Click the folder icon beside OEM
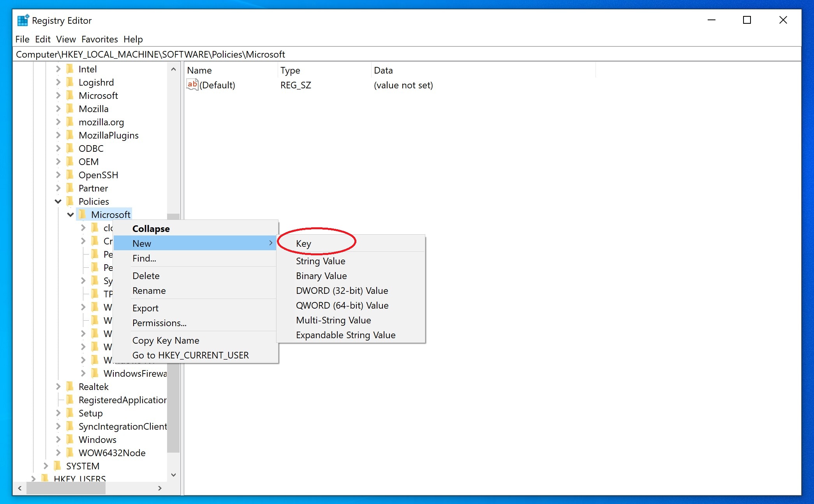 click(70, 162)
